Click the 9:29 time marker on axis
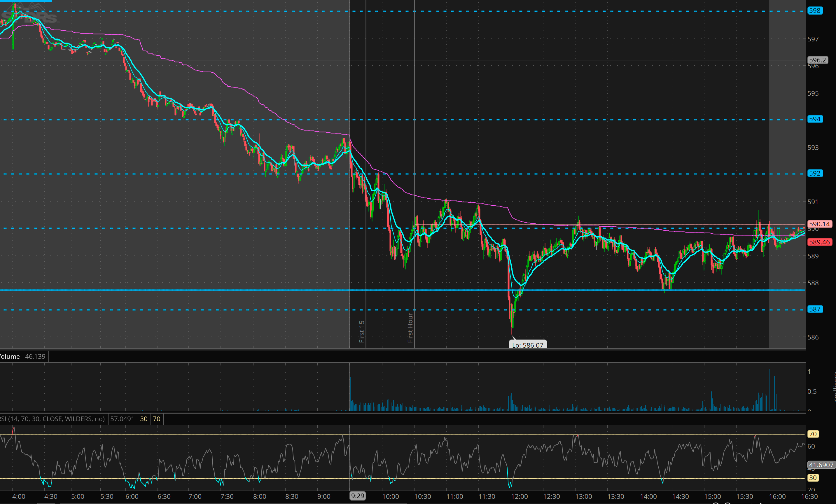 [x=358, y=496]
